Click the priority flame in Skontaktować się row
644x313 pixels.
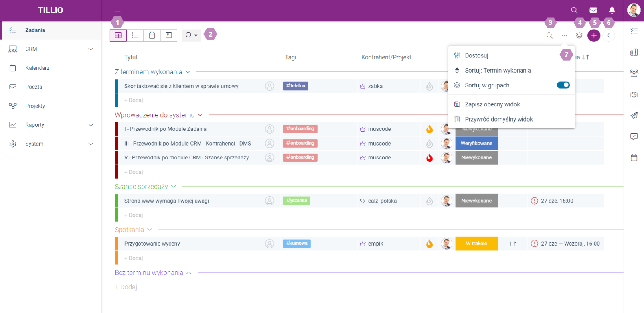[x=429, y=86]
